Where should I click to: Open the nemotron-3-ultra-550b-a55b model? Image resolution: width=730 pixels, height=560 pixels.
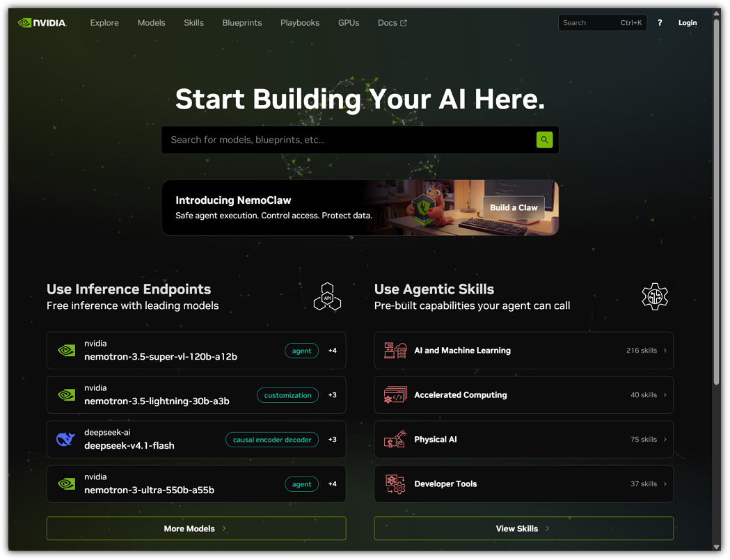pyautogui.click(x=196, y=484)
